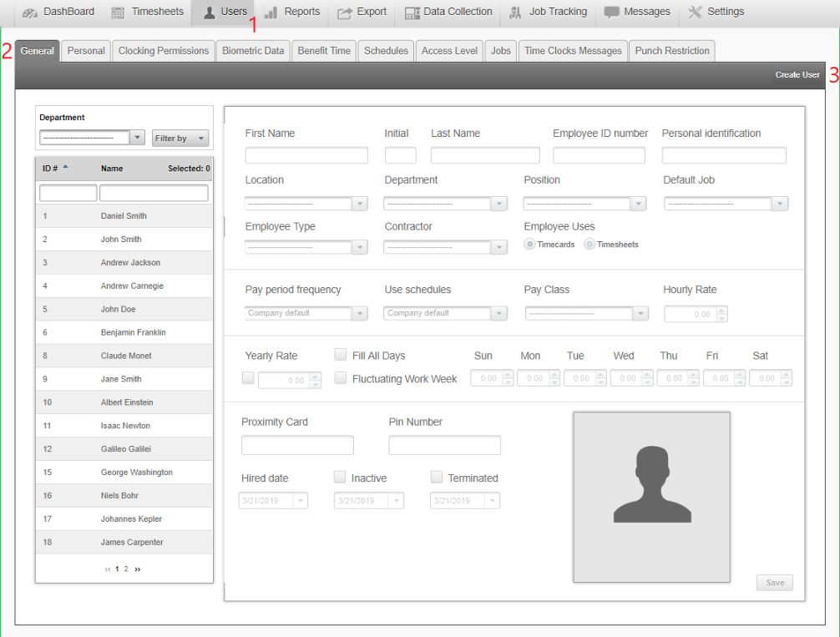Image resolution: width=840 pixels, height=637 pixels.
Task: Open the Personal tab
Action: pyautogui.click(x=86, y=51)
